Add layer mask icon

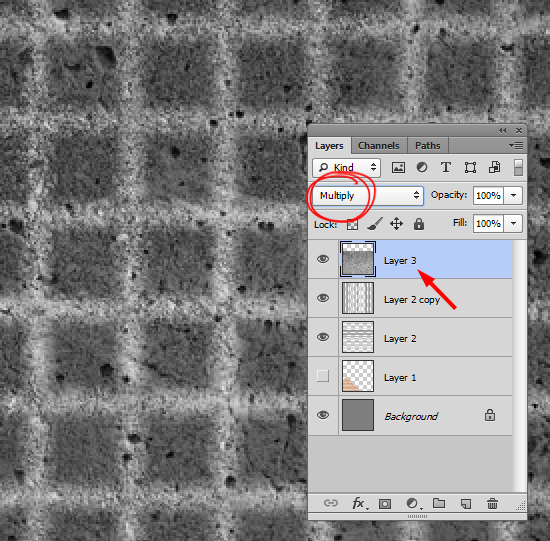click(385, 504)
